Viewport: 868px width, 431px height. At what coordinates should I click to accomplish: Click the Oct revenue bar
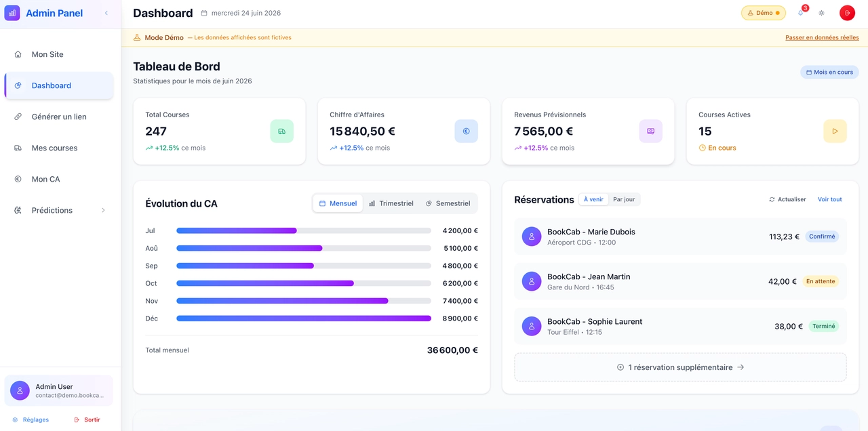point(304,283)
